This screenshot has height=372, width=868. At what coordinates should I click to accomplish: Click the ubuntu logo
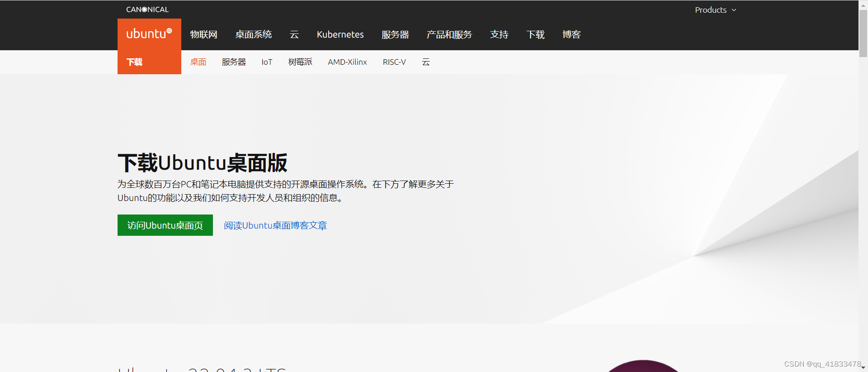click(149, 34)
